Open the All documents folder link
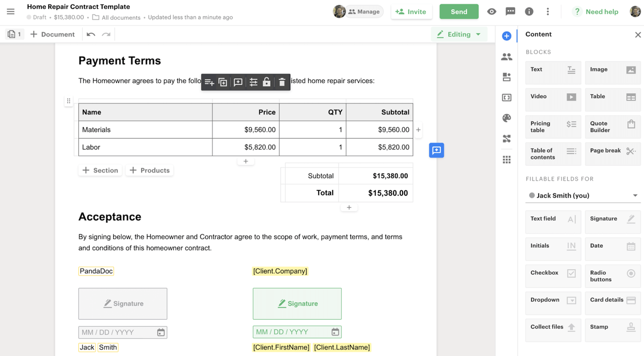Screen dimensions: 644x356 coord(116,17)
